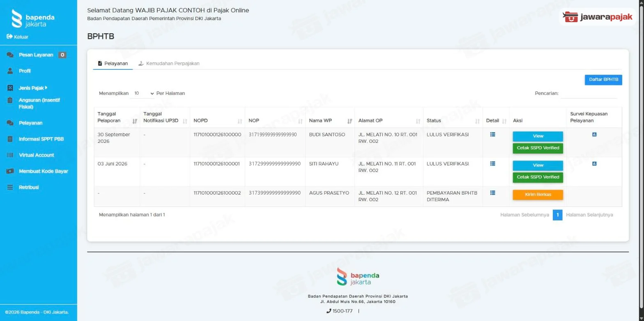Click View button for BUDI SANTOSO
Image resolution: width=644 pixels, height=321 pixels.
pyautogui.click(x=538, y=136)
